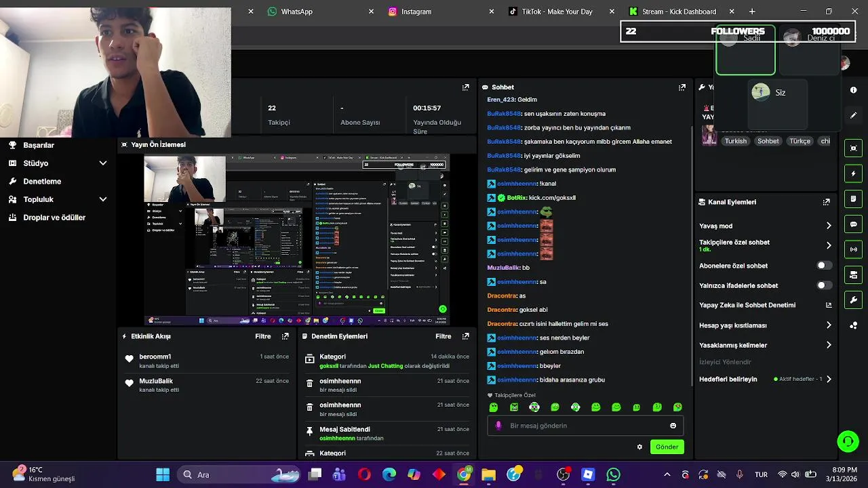The height and width of the screenshot is (488, 868).
Task: Click the pin icon beside Mesaj Sabitlendi
Action: click(310, 432)
